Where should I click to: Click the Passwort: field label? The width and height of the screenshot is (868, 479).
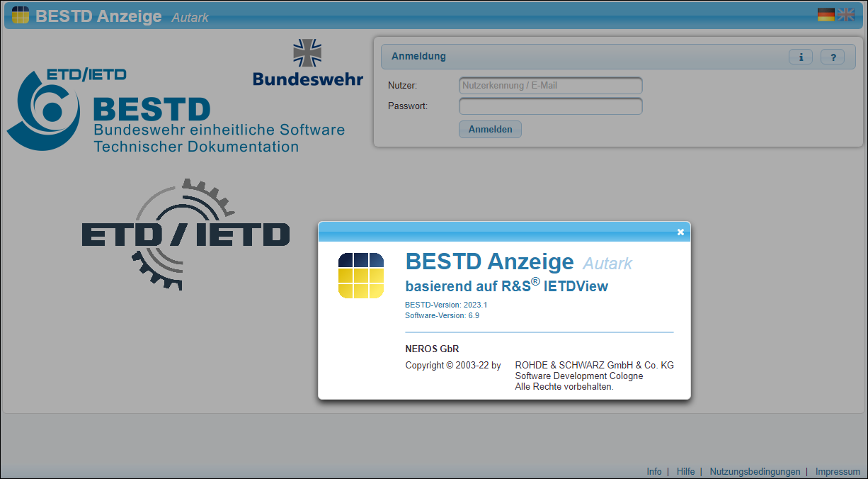point(407,106)
